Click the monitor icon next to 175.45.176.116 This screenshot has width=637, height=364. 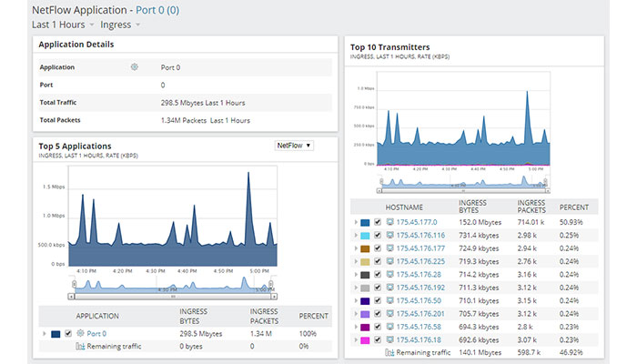[390, 235]
